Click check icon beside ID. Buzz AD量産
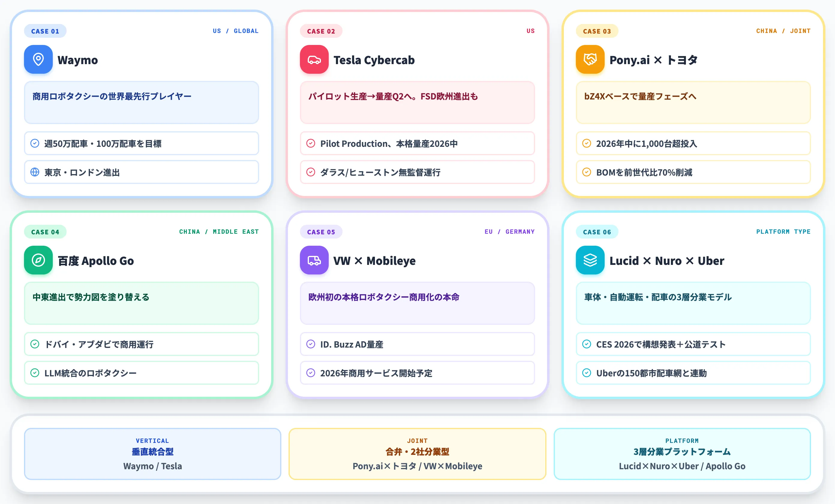 311,344
